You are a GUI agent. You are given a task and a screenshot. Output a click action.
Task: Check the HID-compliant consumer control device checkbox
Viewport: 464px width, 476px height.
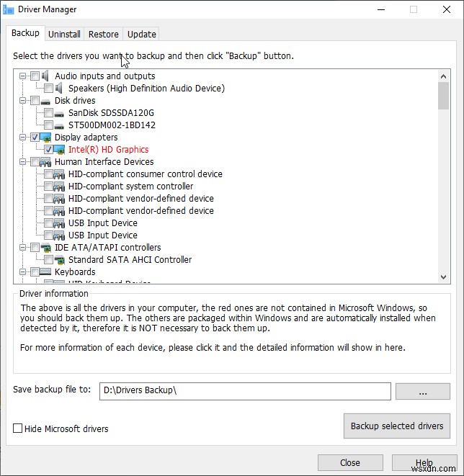coord(48,174)
